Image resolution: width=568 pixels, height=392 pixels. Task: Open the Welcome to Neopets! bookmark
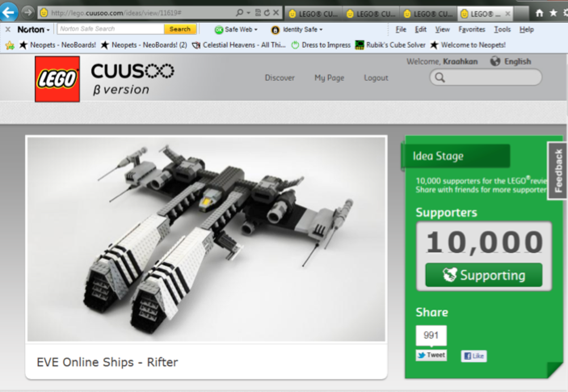(468, 45)
